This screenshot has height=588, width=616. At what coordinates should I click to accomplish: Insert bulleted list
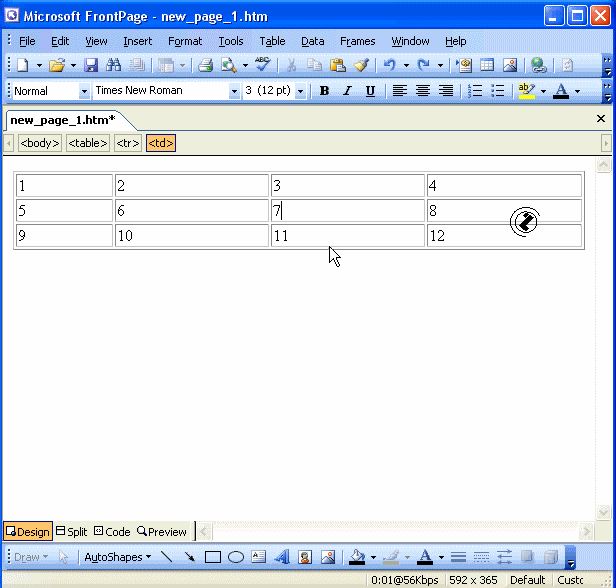coord(498,91)
